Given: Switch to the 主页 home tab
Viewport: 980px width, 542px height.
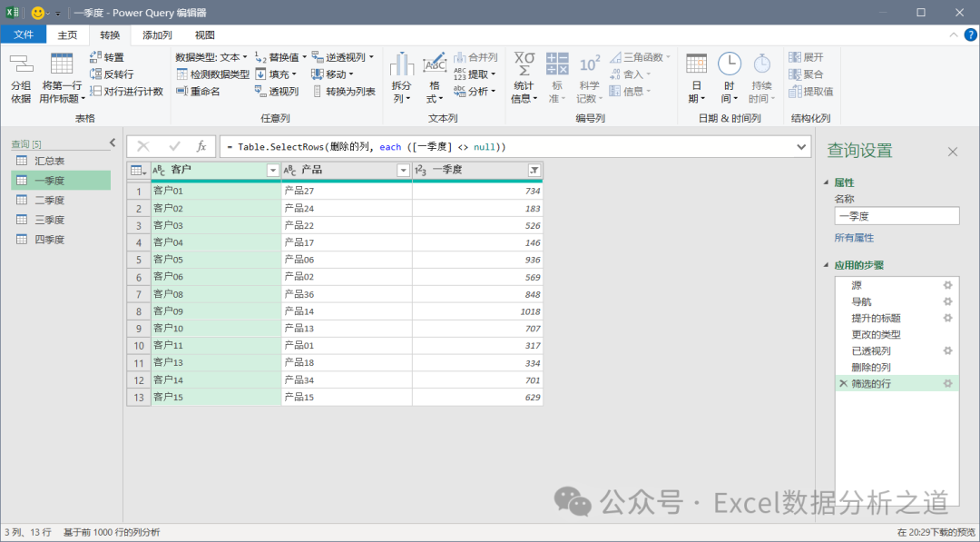Looking at the screenshot, I should pyautogui.click(x=67, y=35).
